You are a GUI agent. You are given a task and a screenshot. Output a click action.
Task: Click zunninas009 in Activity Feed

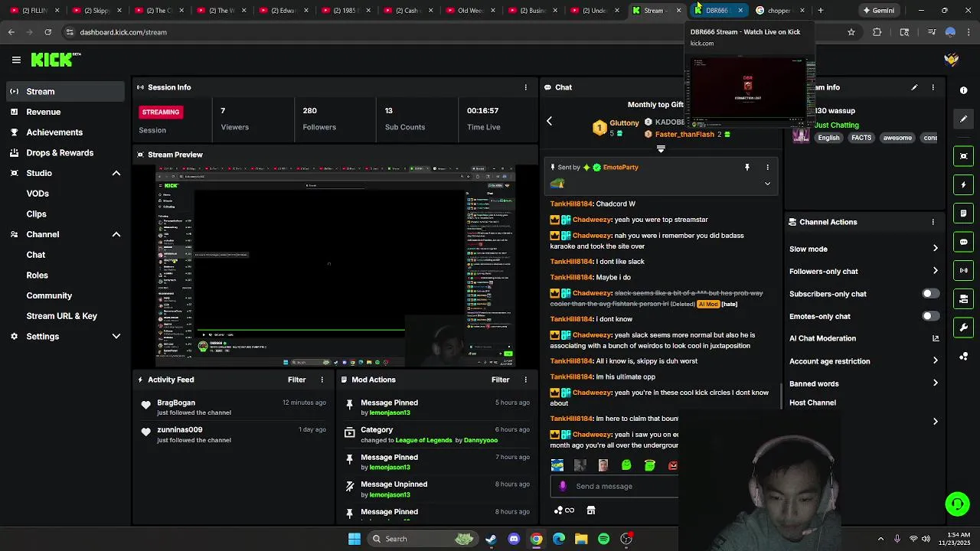(180, 430)
